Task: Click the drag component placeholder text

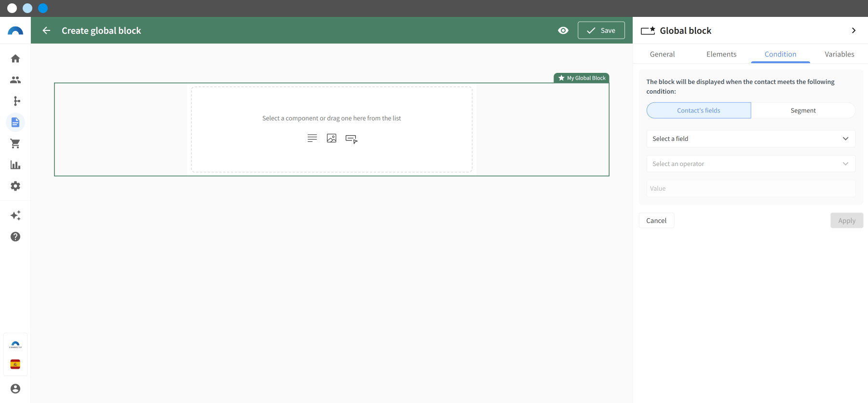Action: [x=332, y=118]
